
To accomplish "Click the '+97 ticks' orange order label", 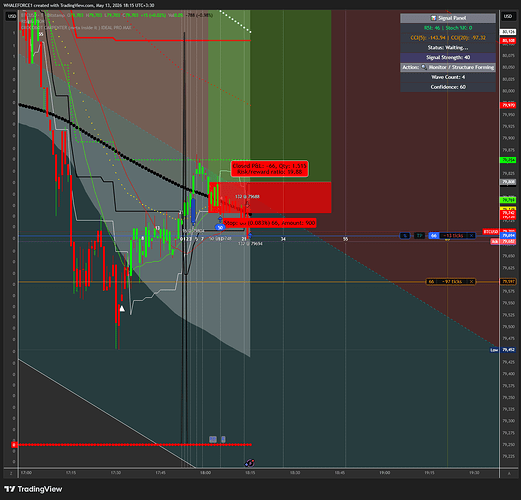I will (452, 282).
